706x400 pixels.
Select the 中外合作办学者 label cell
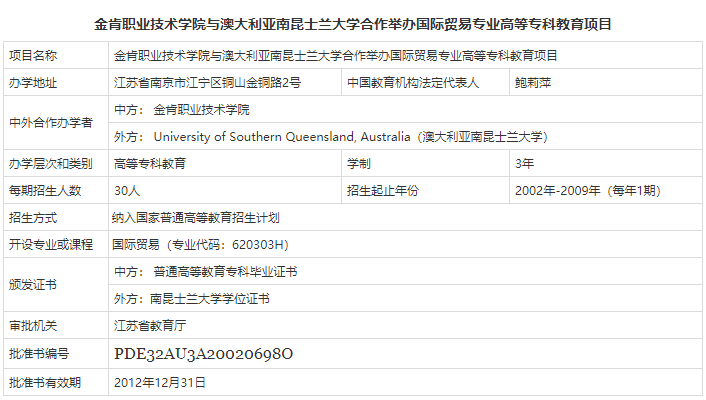[56, 123]
